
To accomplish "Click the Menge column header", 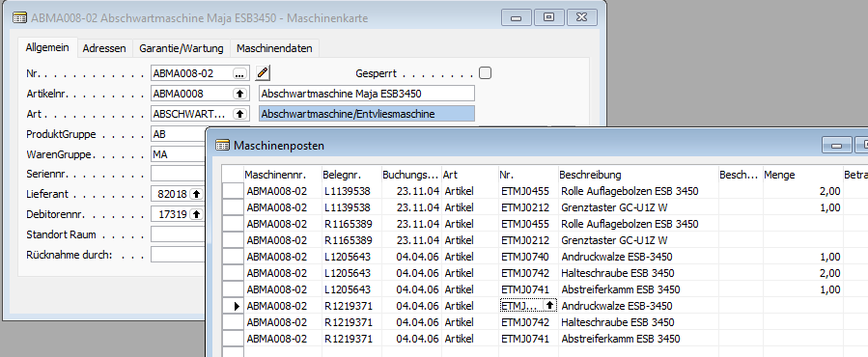I will click(802, 175).
